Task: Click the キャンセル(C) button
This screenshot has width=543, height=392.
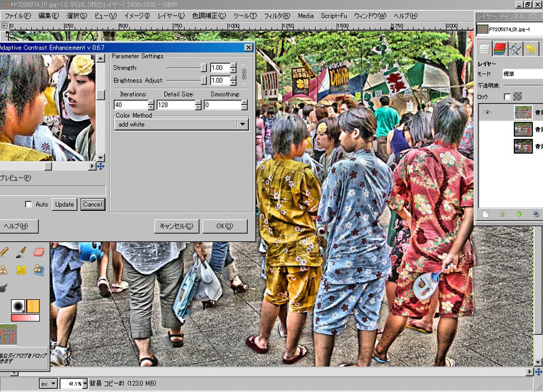Action: [176, 226]
